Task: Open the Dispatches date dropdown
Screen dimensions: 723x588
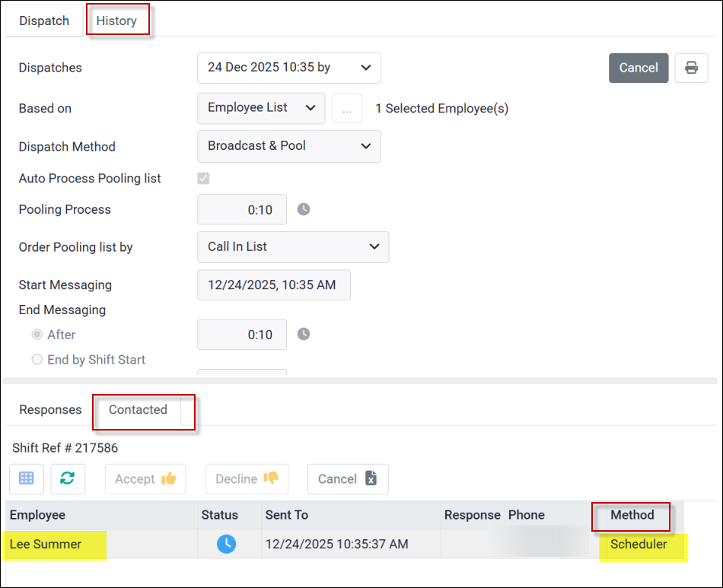Action: point(288,68)
